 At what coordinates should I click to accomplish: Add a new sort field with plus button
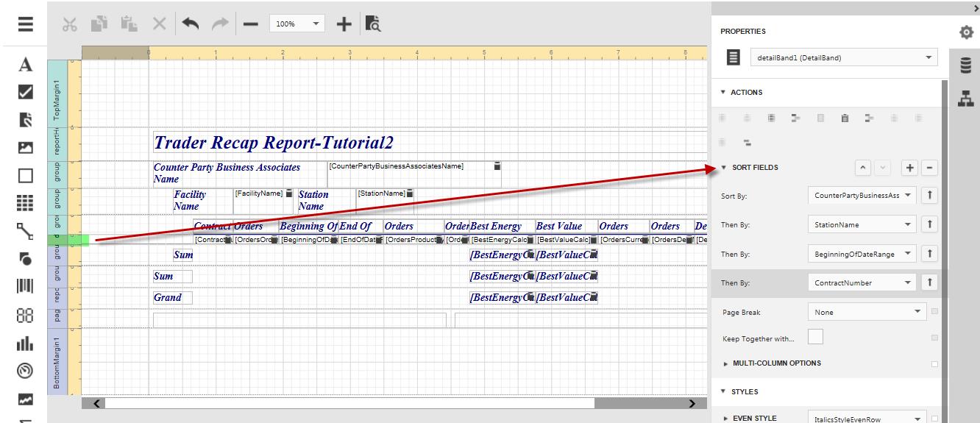tap(910, 168)
